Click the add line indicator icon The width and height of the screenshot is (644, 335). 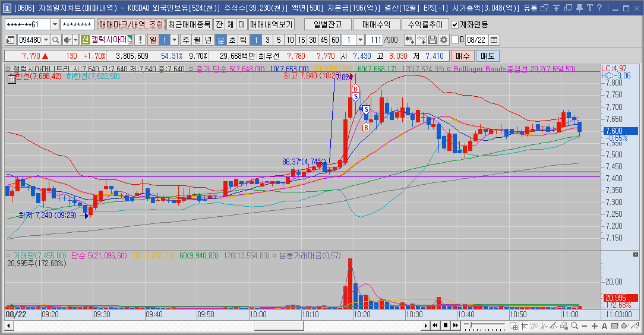[x=421, y=40]
